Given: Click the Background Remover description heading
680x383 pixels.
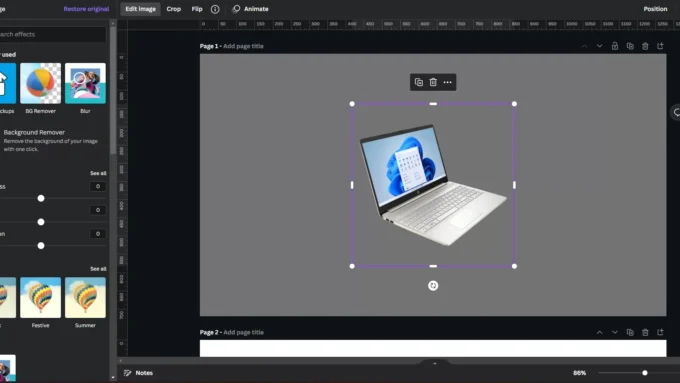Looking at the screenshot, I should point(34,132).
